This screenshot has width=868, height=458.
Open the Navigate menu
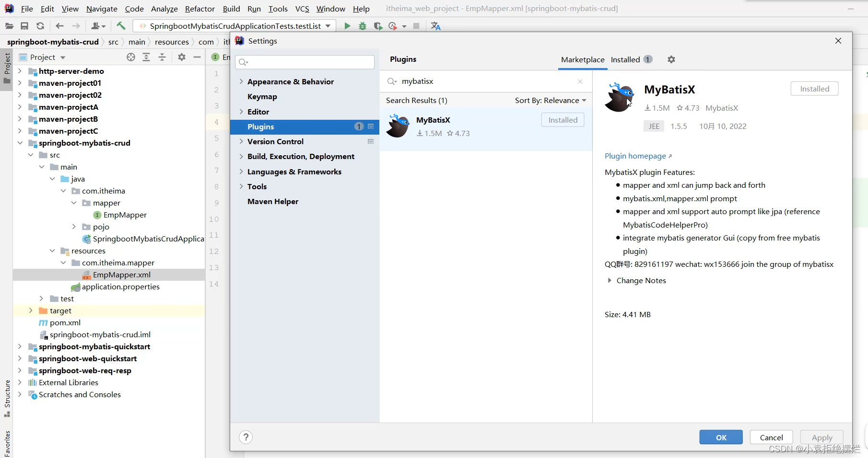point(102,9)
